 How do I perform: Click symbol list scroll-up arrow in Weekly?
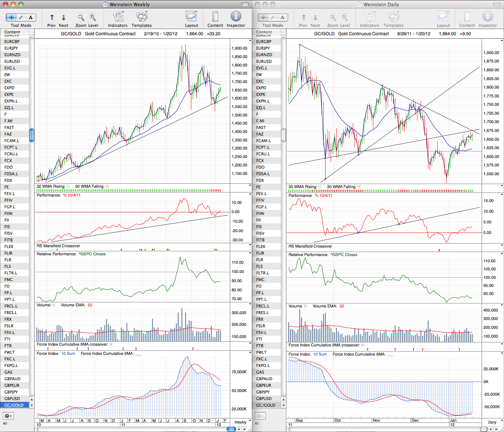[x=32, y=399]
